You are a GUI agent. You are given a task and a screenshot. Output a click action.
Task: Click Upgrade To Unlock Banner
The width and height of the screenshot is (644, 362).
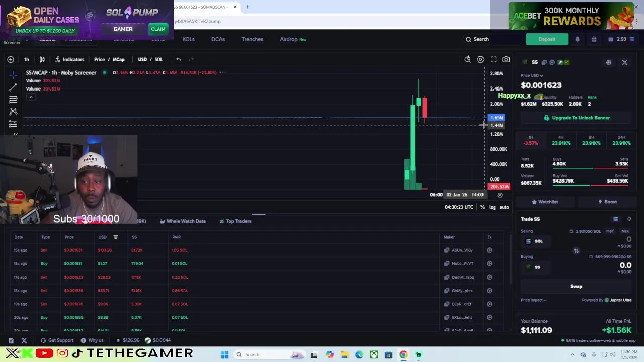point(576,118)
